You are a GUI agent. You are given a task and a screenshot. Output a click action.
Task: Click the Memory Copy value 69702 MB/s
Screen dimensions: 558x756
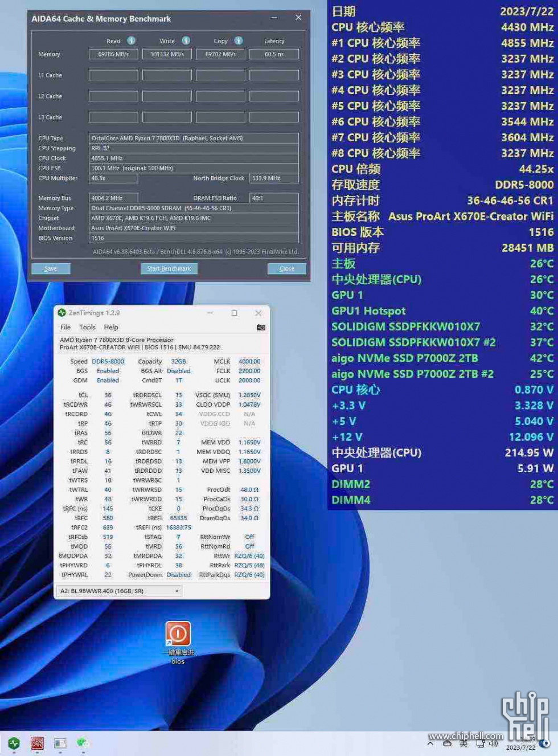point(220,54)
